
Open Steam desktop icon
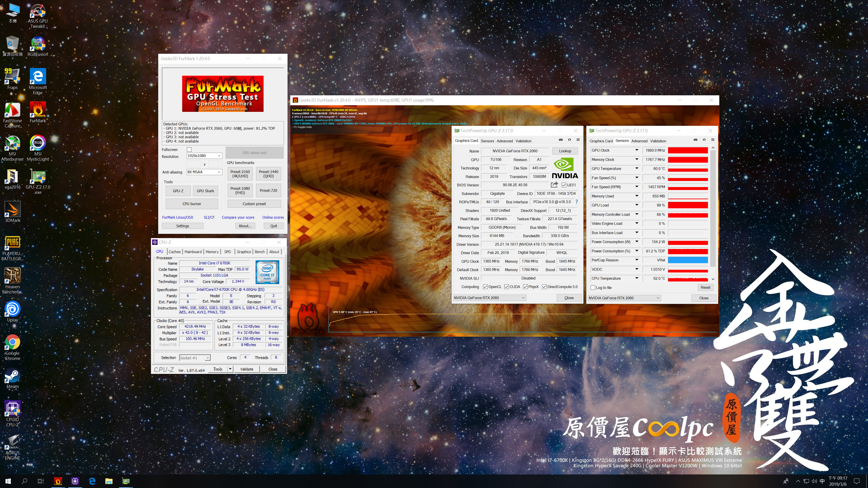[12, 379]
